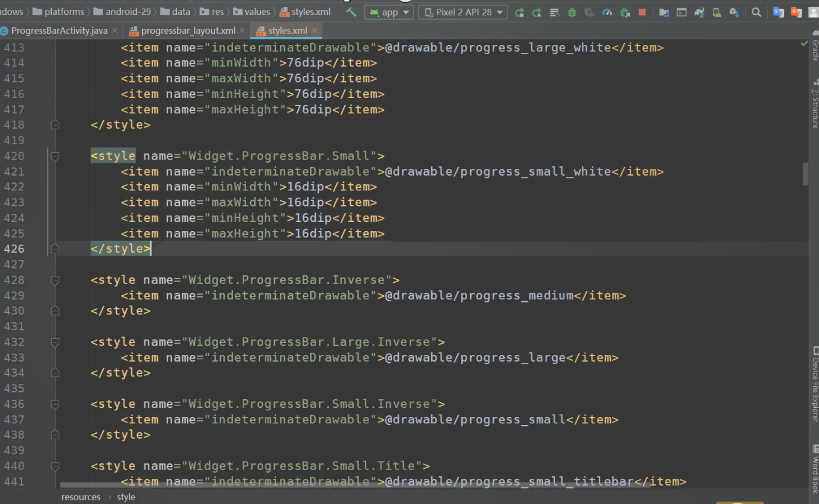Click the fold end marker on line 426
This screenshot has height=504, width=819.
(55, 249)
